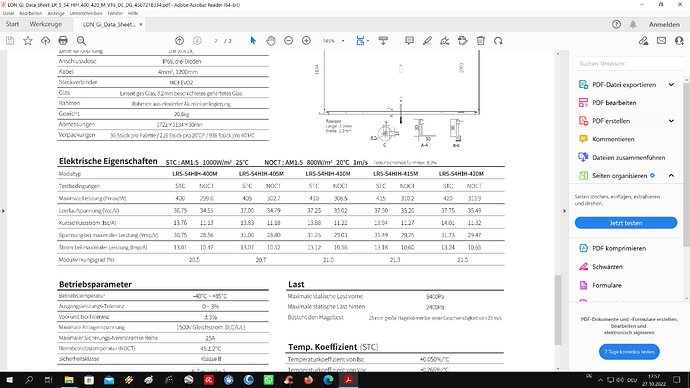This screenshot has width=690, height=388.
Task: Open the help question mark icon
Action: [x=616, y=25]
